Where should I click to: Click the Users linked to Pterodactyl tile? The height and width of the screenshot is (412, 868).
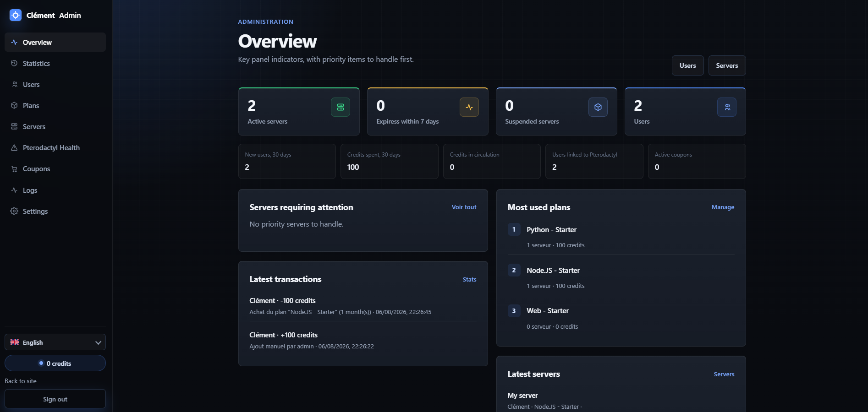pyautogui.click(x=594, y=161)
